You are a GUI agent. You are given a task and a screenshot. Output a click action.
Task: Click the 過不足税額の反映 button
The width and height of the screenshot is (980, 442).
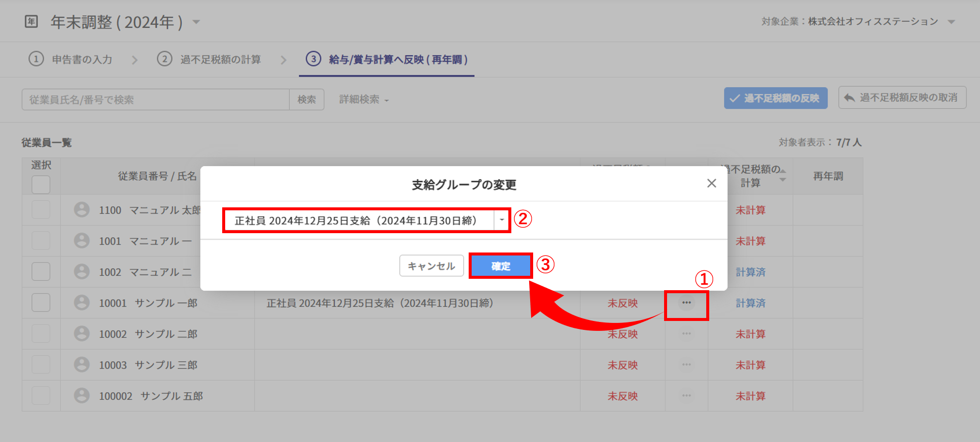tap(776, 98)
